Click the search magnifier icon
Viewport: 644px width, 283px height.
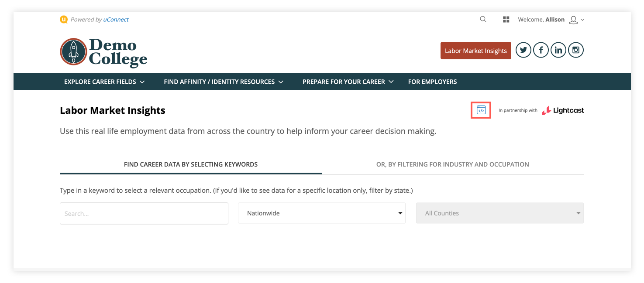tap(483, 19)
